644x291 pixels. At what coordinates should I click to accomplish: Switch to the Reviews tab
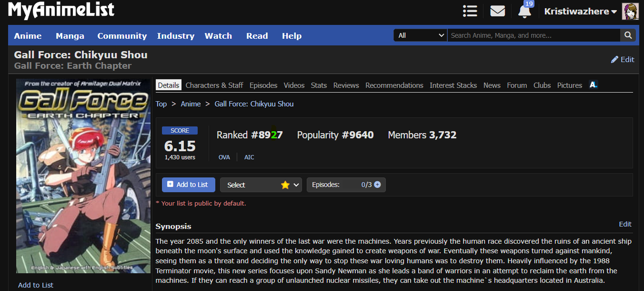[346, 85]
